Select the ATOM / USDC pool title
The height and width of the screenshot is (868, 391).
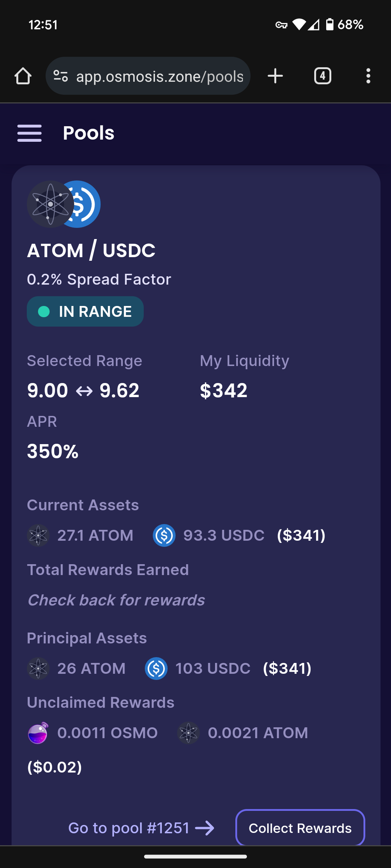pos(91,250)
